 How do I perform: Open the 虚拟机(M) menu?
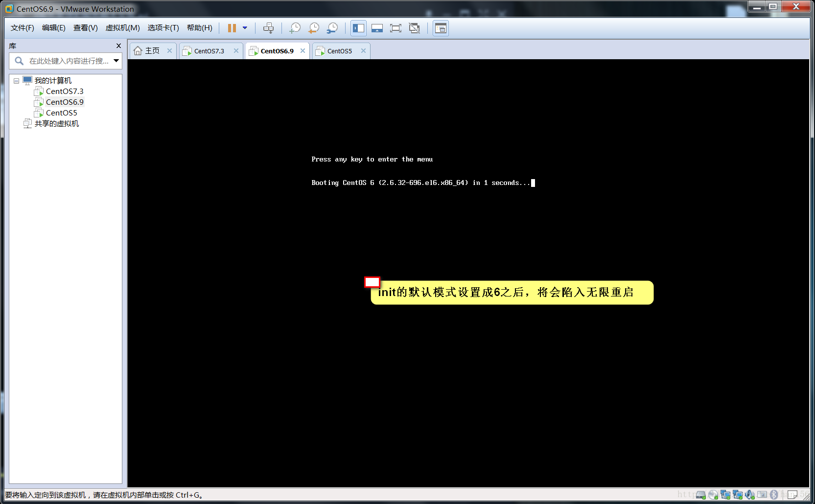[123, 28]
